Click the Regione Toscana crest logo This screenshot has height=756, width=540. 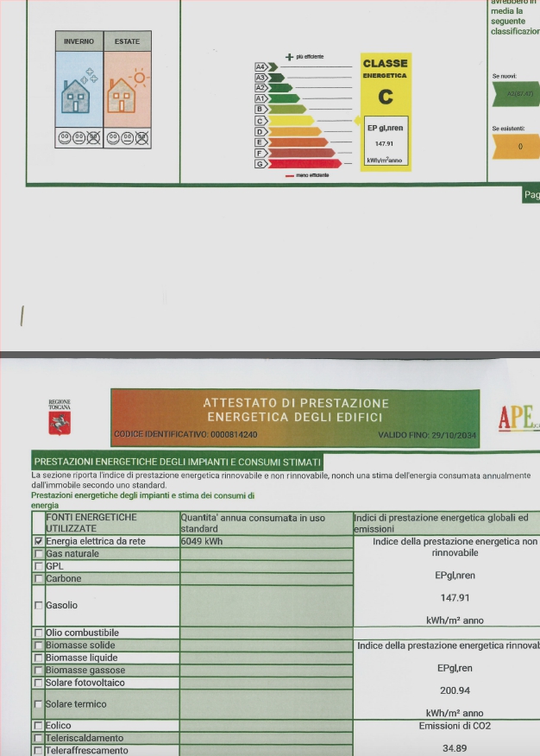click(x=60, y=417)
